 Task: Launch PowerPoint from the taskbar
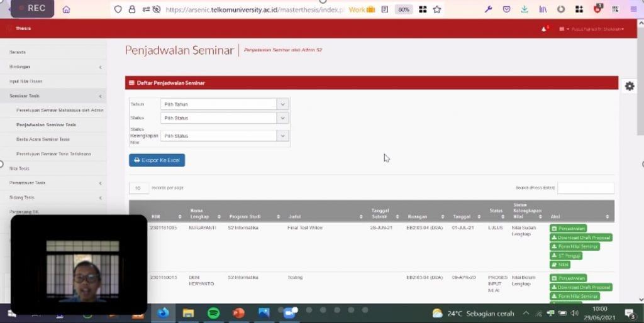click(x=238, y=313)
